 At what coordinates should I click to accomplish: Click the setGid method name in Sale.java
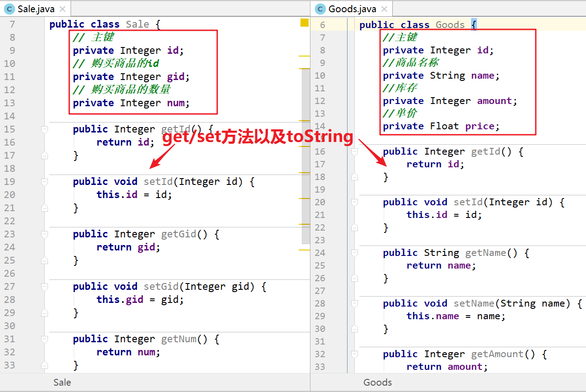coord(161,287)
